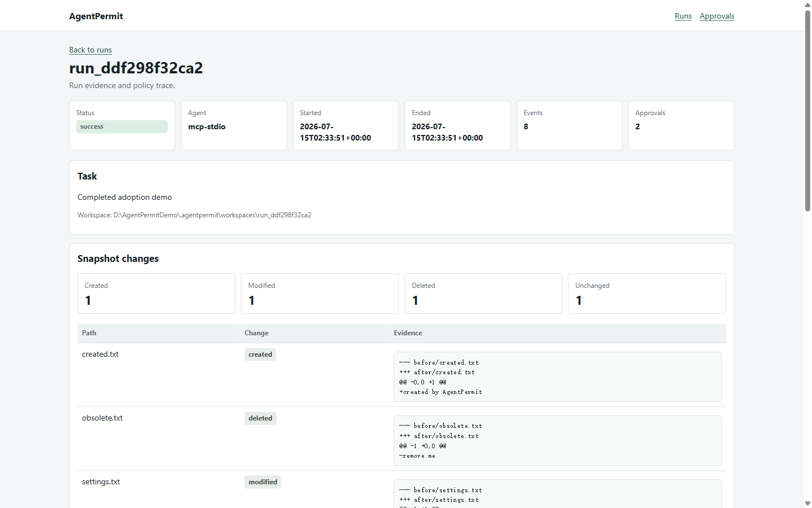812x508 pixels.
Task: Click the 'modified' change badge
Action: pos(263,482)
